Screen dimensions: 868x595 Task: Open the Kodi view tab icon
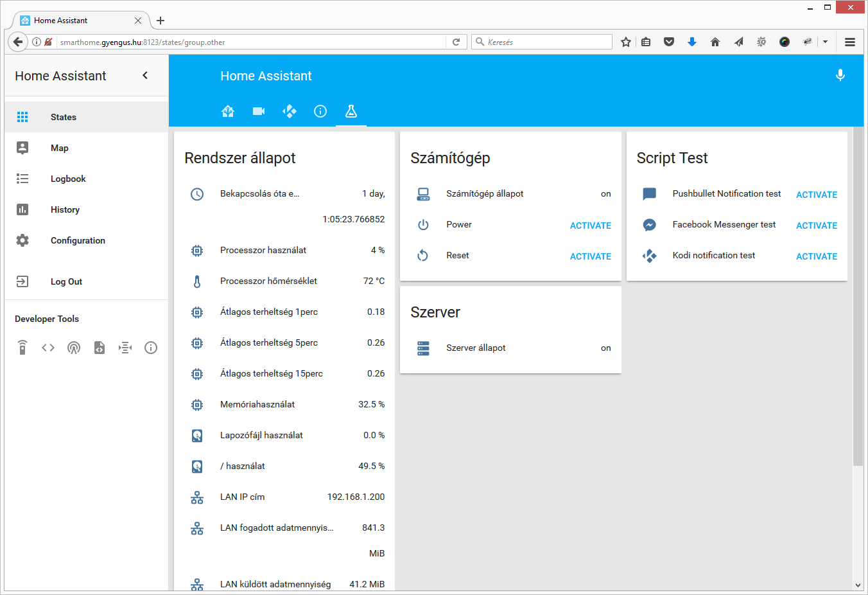coord(290,111)
